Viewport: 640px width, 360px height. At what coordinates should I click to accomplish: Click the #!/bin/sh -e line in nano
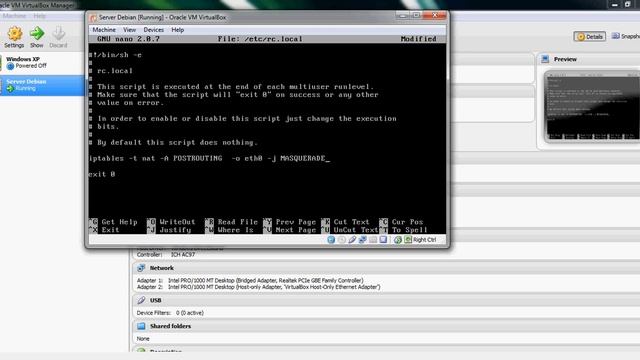point(116,55)
